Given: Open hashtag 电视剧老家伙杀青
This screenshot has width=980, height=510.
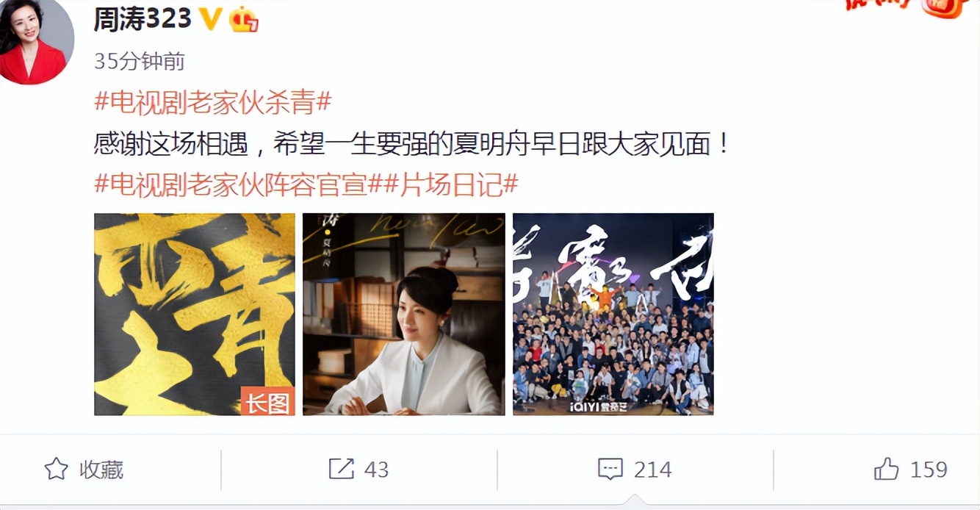Looking at the screenshot, I should tap(213, 102).
